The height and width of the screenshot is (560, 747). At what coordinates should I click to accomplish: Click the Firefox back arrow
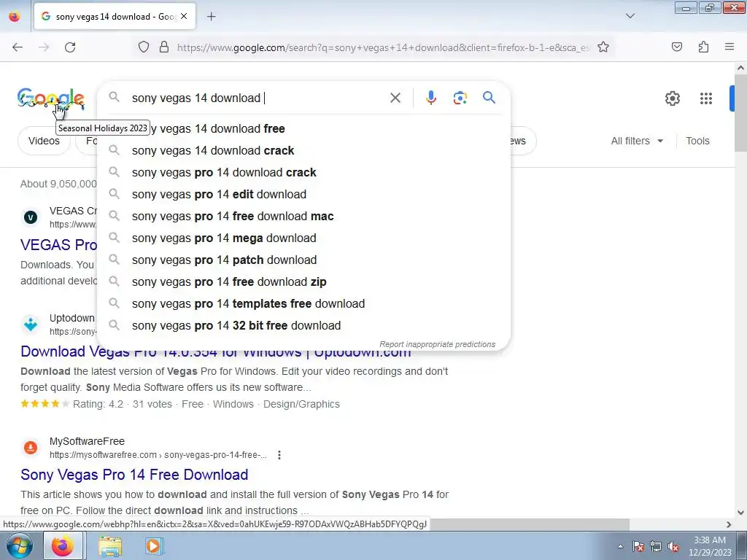tap(18, 47)
